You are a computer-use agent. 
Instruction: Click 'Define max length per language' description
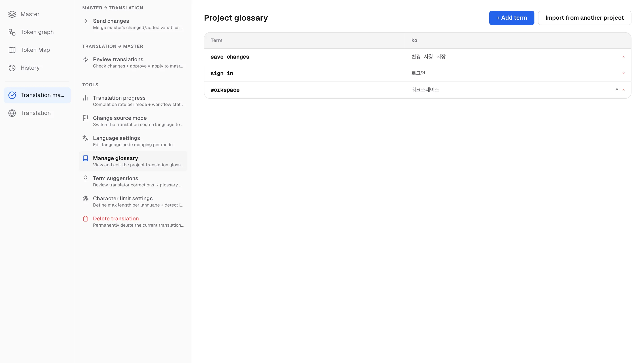pos(138,205)
